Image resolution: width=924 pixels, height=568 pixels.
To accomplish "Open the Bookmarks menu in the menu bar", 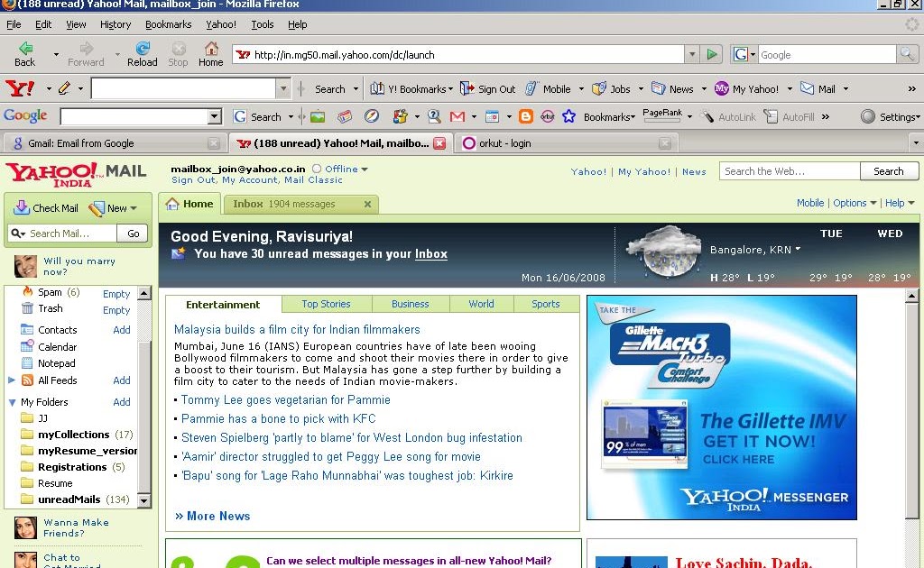I will (169, 24).
